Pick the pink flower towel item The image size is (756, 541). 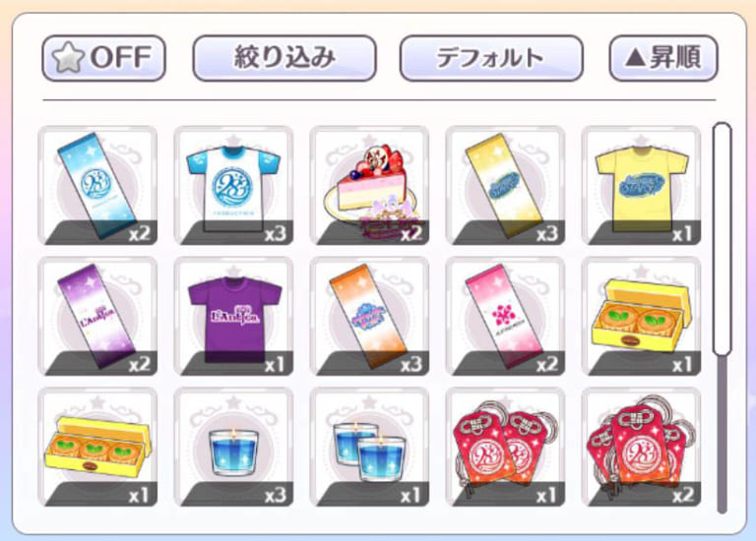coord(506,317)
